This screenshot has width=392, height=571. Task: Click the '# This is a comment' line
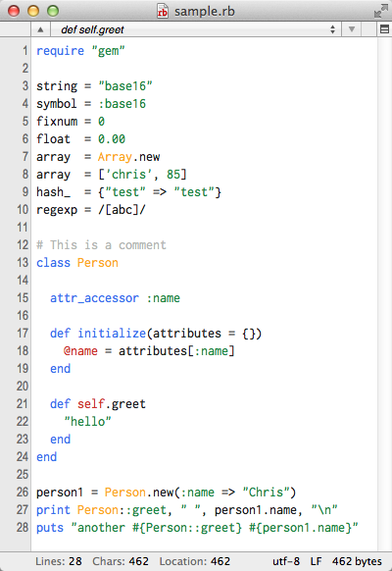tap(101, 245)
